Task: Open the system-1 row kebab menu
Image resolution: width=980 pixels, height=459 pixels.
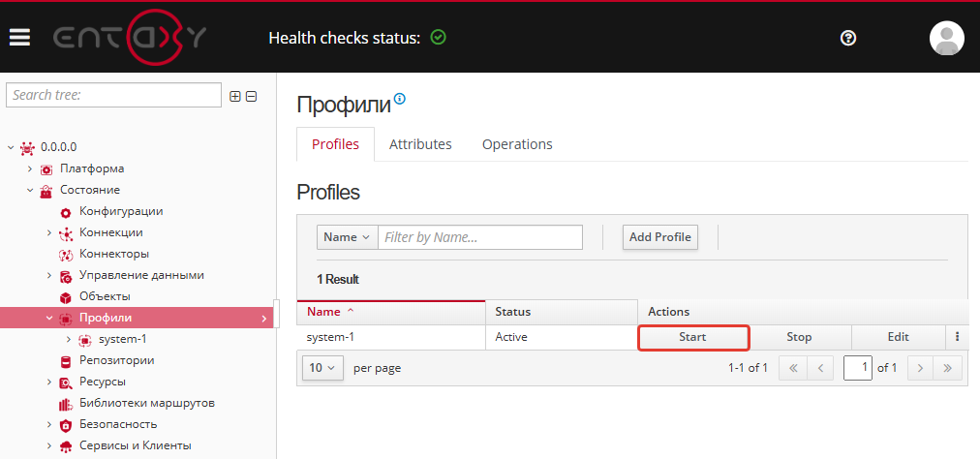Action: pos(957,337)
